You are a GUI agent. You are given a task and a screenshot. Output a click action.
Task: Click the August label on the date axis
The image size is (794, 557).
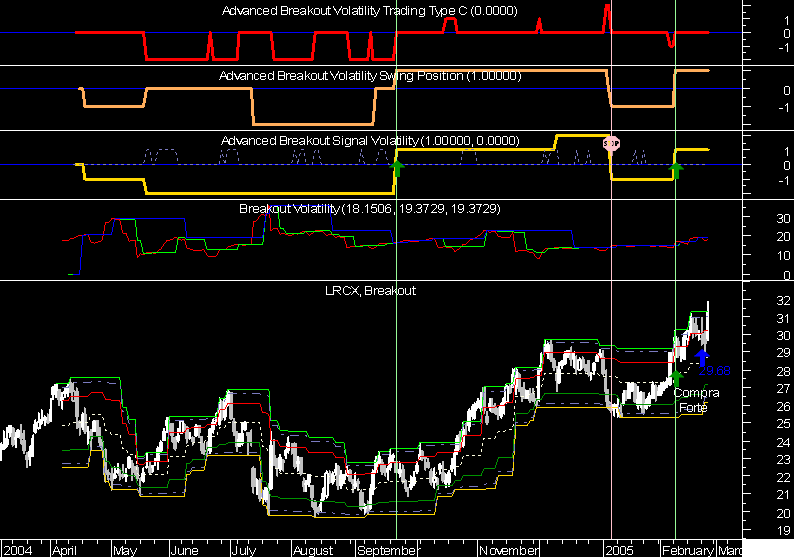(x=313, y=550)
